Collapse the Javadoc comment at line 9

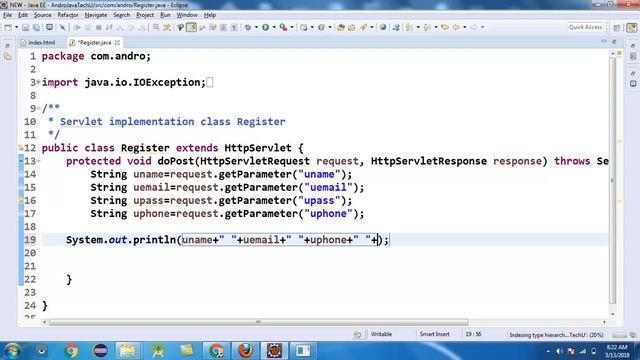(x=38, y=108)
